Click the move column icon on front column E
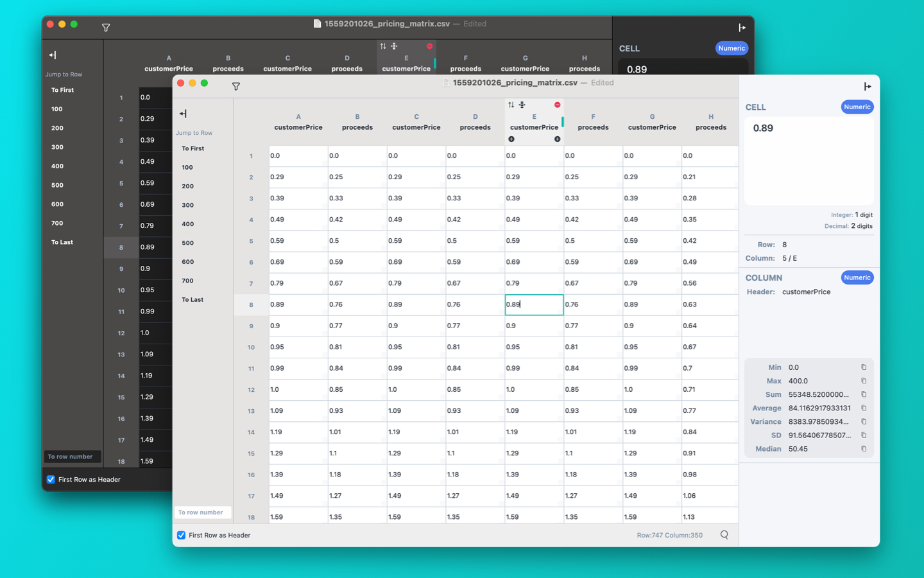 522,105
